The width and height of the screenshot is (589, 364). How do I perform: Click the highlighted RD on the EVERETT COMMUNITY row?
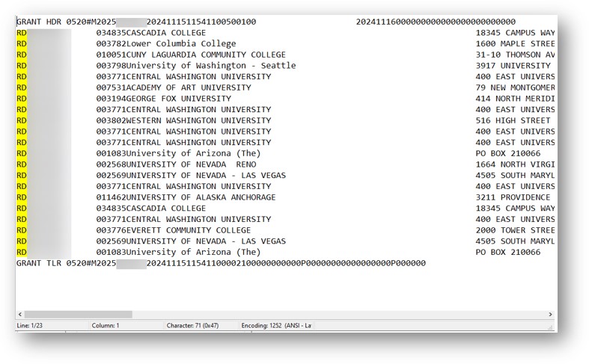(22, 230)
